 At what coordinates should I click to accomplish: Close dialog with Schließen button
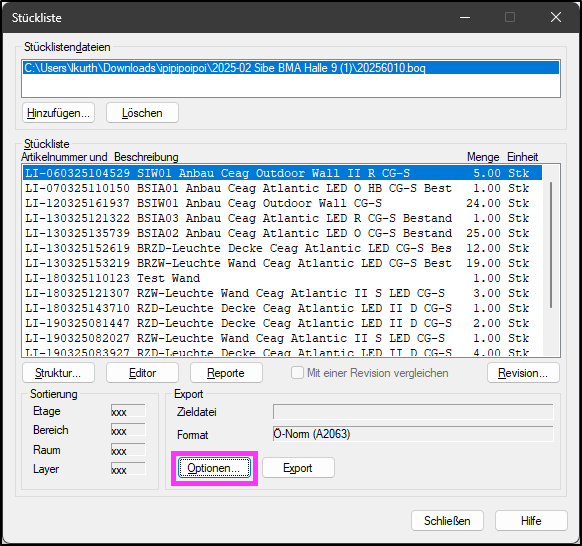(x=447, y=521)
